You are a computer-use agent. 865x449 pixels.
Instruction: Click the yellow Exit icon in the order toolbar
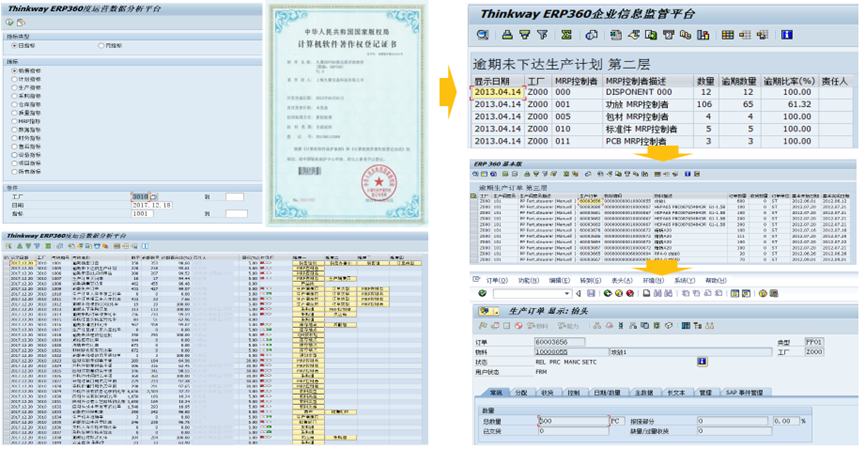pyautogui.click(x=619, y=293)
